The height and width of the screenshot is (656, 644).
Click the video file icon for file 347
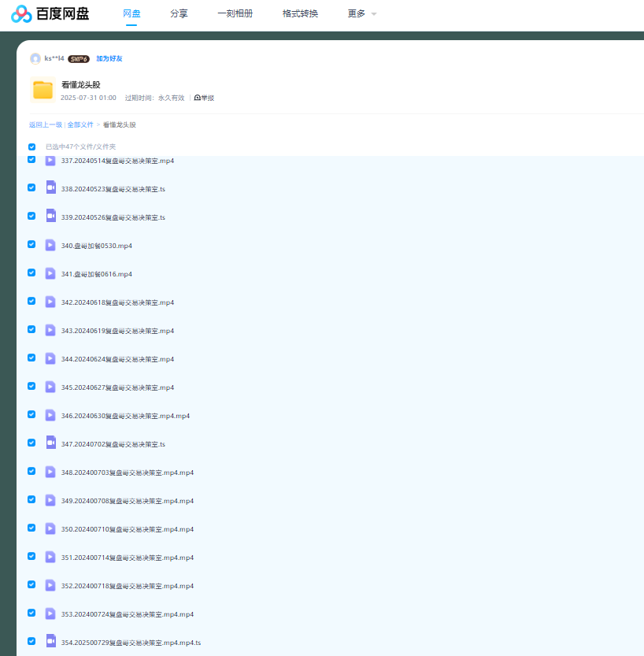(x=50, y=443)
